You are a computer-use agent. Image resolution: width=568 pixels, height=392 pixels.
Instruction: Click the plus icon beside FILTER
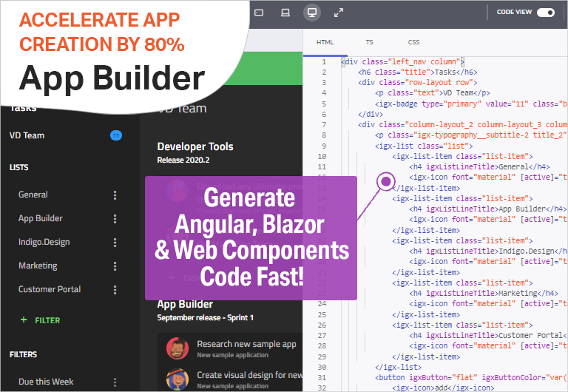(24, 320)
